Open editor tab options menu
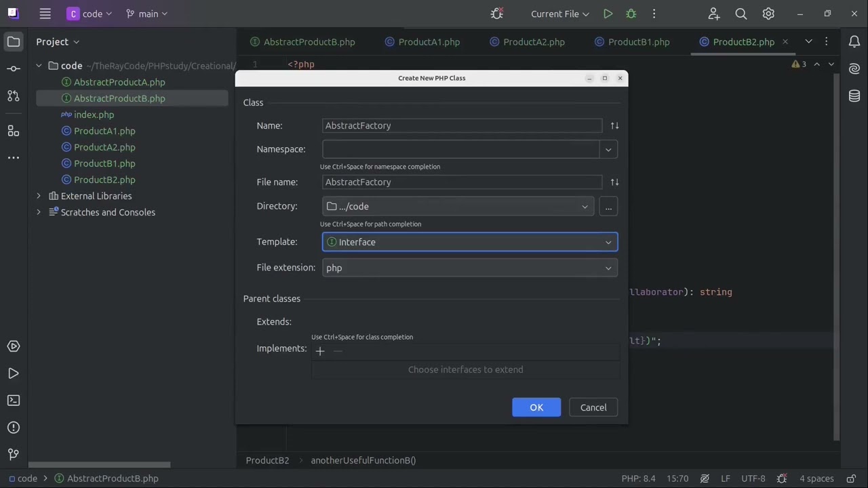The image size is (868, 488). (x=826, y=41)
